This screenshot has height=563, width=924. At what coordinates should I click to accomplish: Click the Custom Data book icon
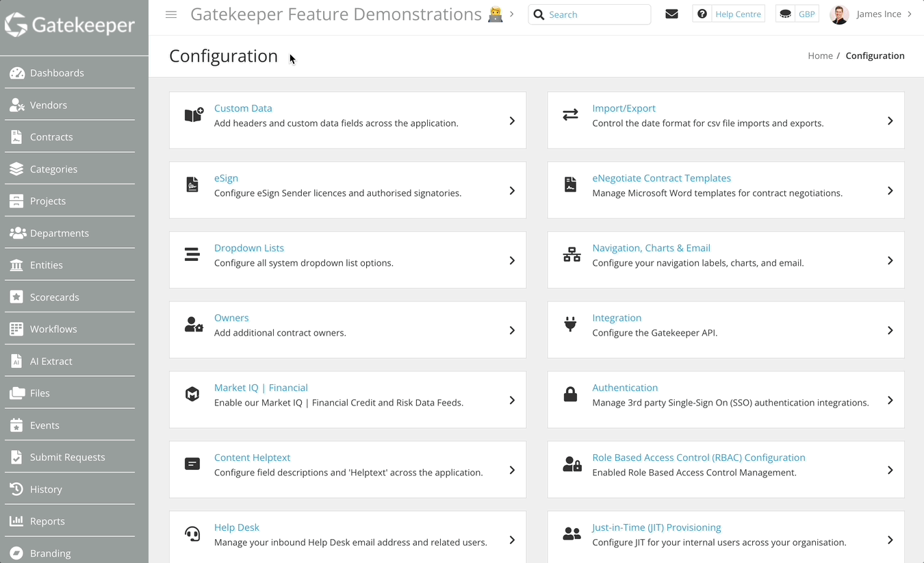pyautogui.click(x=194, y=114)
